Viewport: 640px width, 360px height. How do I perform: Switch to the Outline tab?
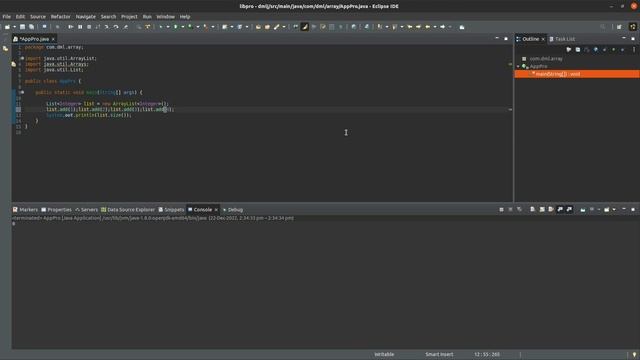click(x=530, y=39)
